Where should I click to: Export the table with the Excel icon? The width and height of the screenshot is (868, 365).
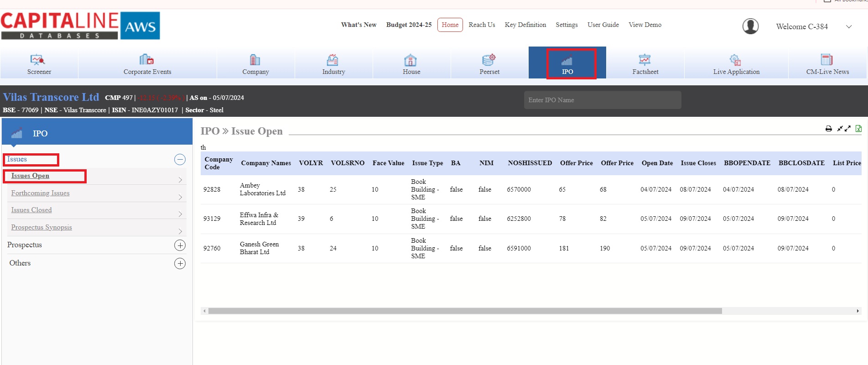point(858,129)
